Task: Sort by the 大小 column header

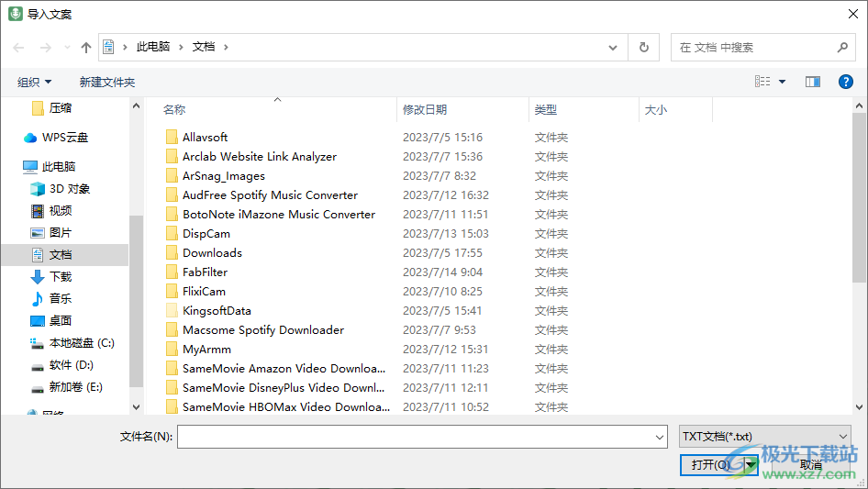Action: 656,110
